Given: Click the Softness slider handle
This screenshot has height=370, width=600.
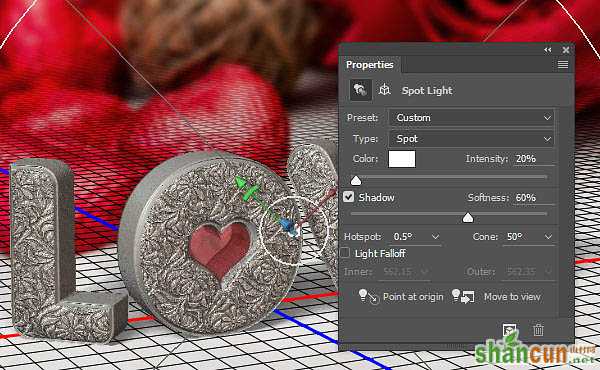Looking at the screenshot, I should (x=468, y=218).
